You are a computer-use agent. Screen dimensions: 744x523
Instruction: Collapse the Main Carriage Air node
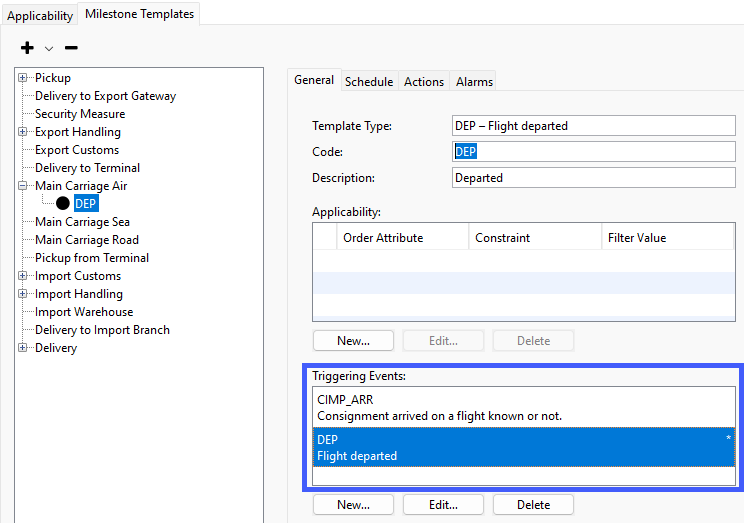pos(22,186)
